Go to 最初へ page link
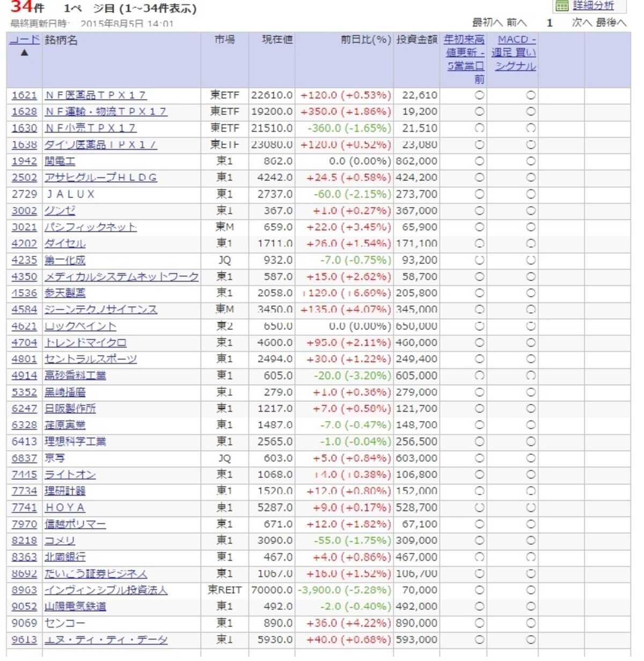The width and height of the screenshot is (644, 661). (x=487, y=23)
